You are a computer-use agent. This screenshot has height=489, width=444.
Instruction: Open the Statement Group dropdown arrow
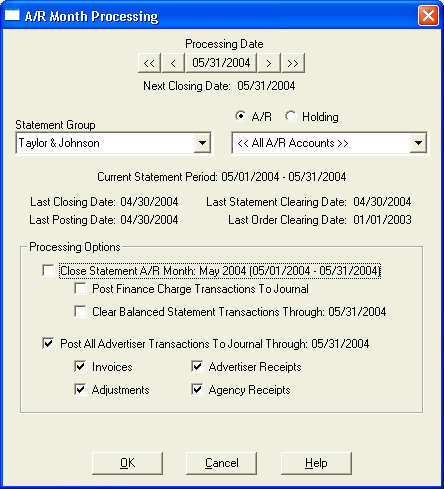point(202,143)
